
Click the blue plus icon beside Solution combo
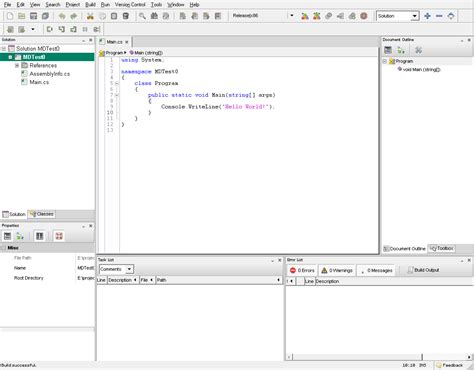pyautogui.click(x=427, y=16)
